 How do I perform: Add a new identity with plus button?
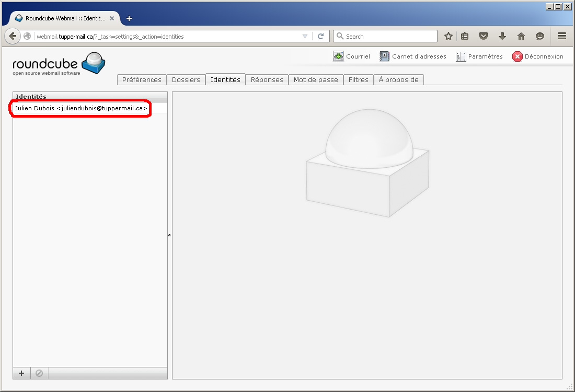point(21,373)
